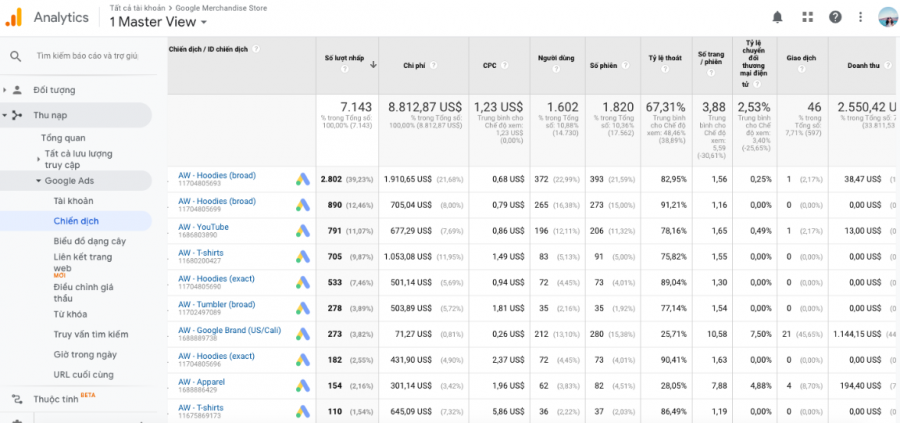Screen dimensions: 900x423
Task: Click the Tìm kiếm báo cáo search field
Action: pyautogui.click(x=87, y=56)
